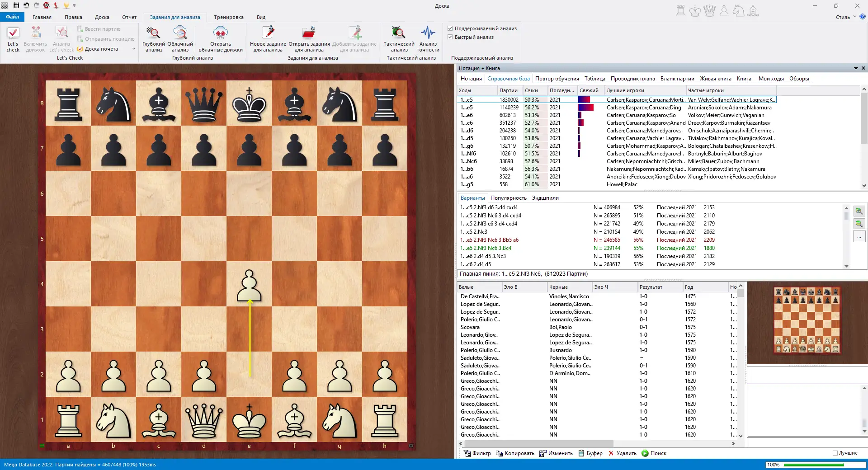This screenshot has height=470, width=868.
Task: Open Тактический анализ tool
Action: click(x=399, y=33)
